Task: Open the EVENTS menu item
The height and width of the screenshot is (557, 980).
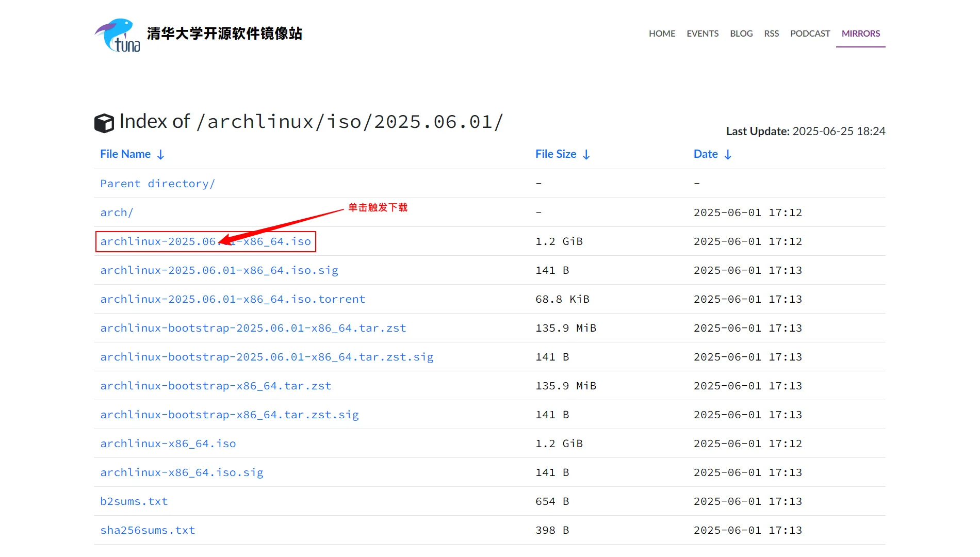Action: click(703, 34)
